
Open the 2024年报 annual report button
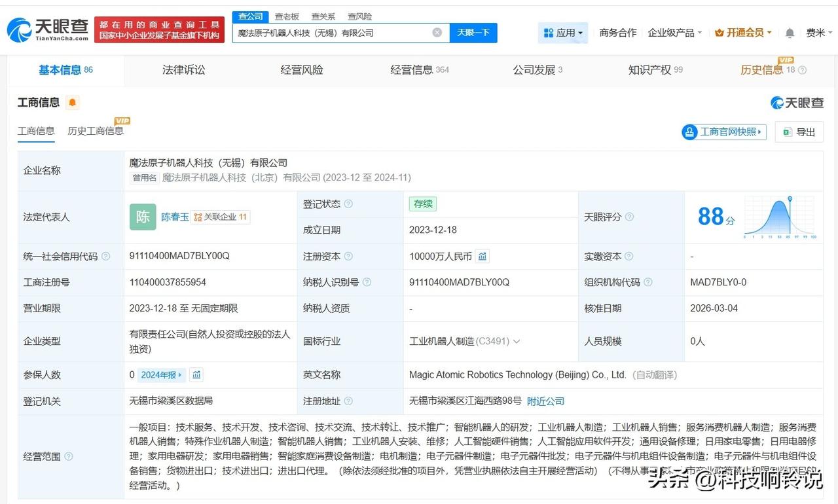162,374
